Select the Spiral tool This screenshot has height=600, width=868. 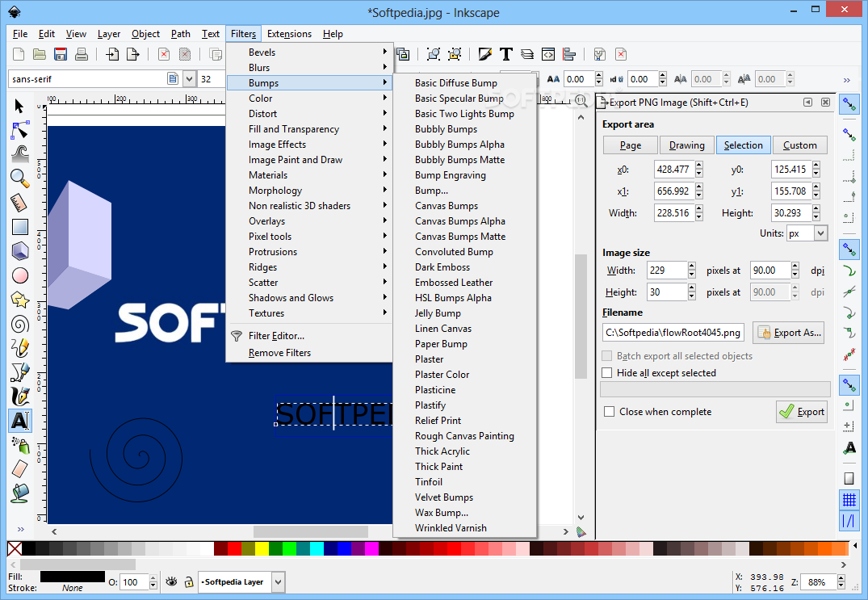point(19,325)
